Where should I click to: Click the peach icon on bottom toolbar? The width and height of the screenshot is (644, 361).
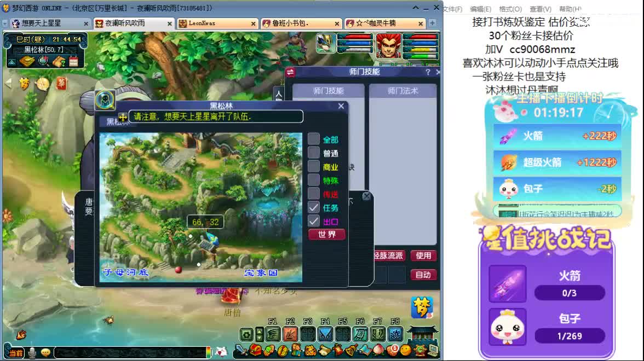pyautogui.click(x=378, y=349)
